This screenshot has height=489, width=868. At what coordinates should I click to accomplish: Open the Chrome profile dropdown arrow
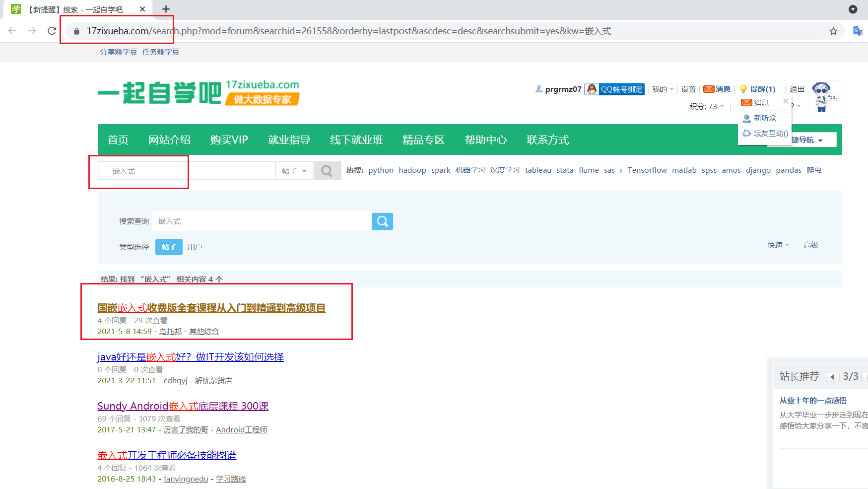[853, 9]
